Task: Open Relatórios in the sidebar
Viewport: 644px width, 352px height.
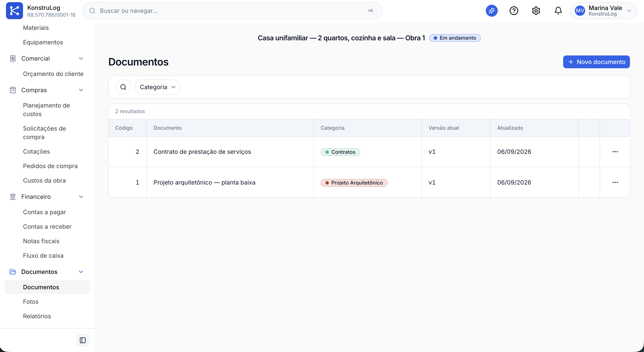Action: (x=37, y=316)
